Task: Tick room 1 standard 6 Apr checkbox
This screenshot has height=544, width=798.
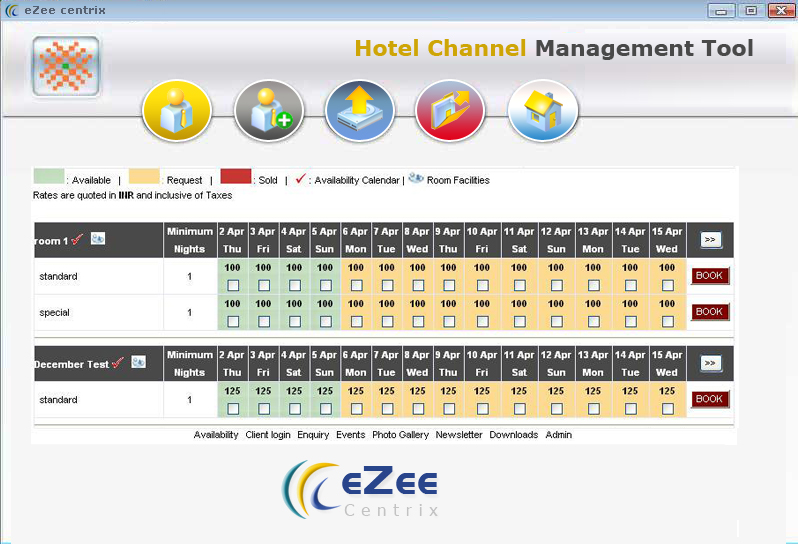Action: pyautogui.click(x=357, y=285)
